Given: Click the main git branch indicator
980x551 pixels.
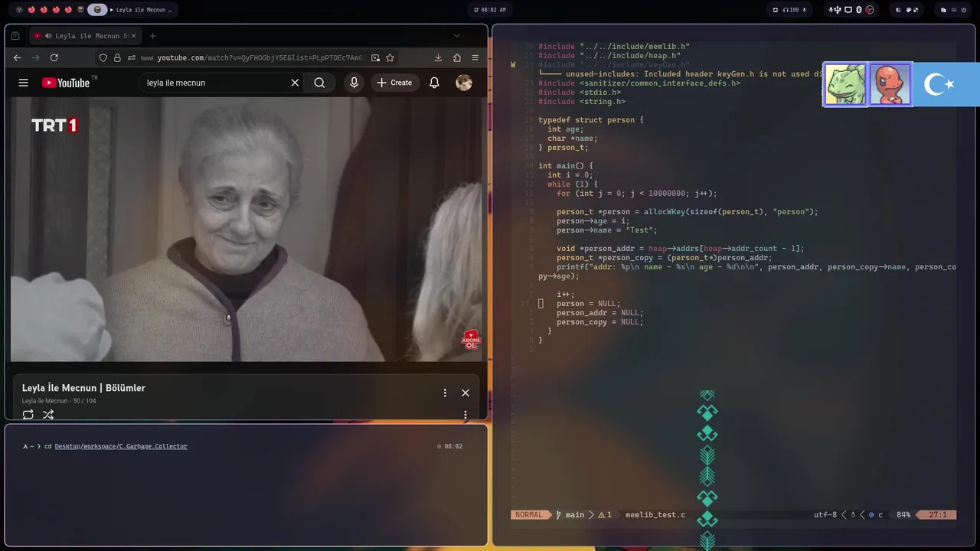Looking at the screenshot, I should click(x=570, y=515).
